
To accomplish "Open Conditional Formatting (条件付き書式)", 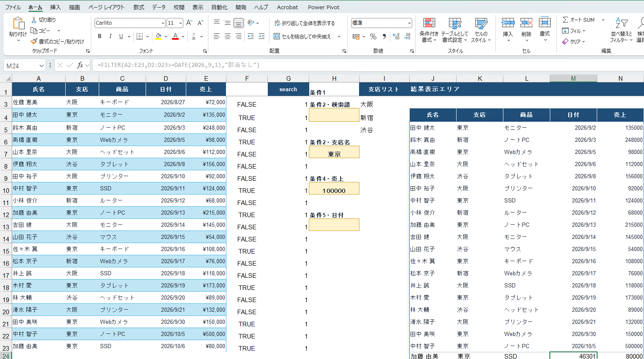I will click(429, 30).
